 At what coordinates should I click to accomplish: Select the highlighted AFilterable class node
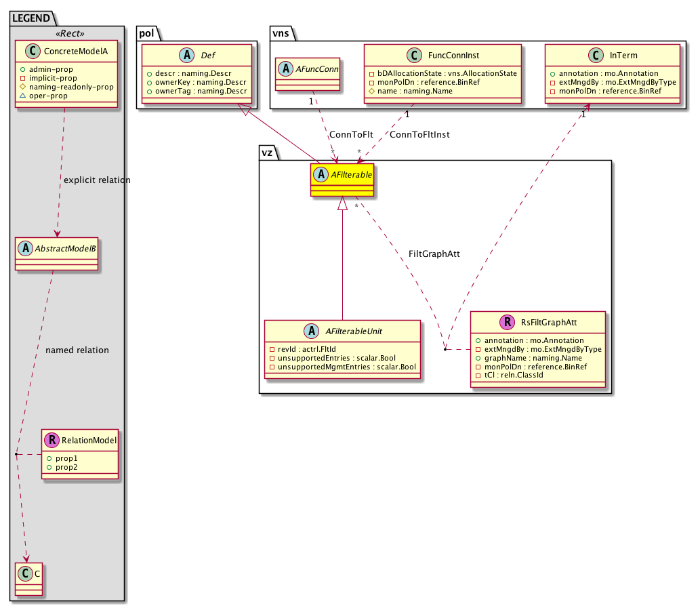tap(342, 182)
